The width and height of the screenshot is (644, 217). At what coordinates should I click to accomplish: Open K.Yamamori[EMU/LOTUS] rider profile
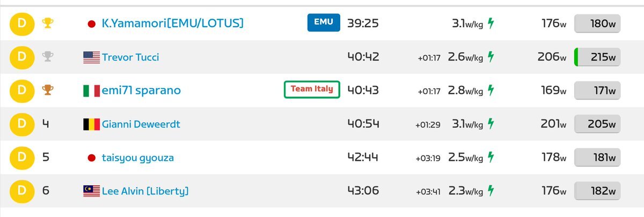(x=173, y=23)
